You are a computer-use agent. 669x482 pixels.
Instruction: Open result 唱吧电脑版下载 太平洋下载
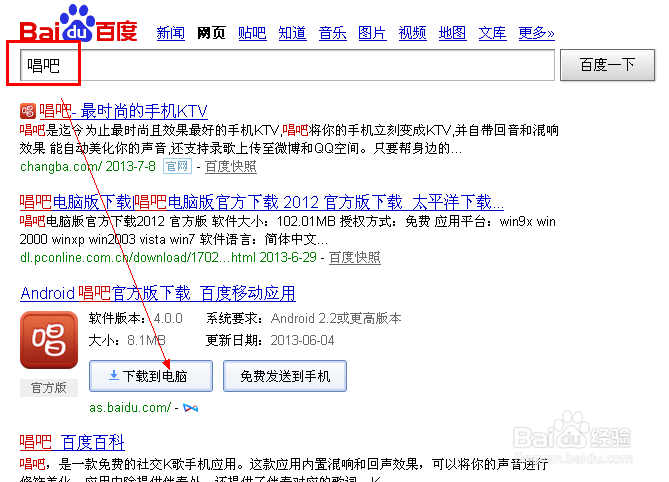pos(262,202)
